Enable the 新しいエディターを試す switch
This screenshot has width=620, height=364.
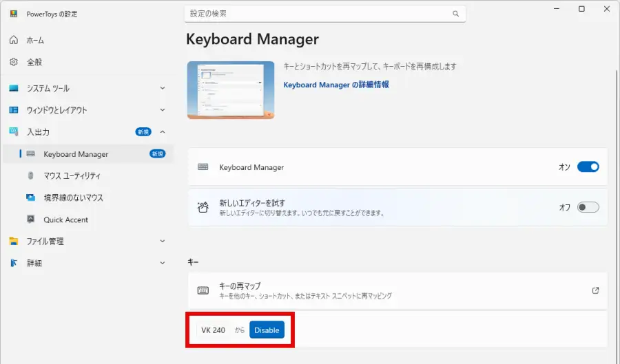click(588, 207)
